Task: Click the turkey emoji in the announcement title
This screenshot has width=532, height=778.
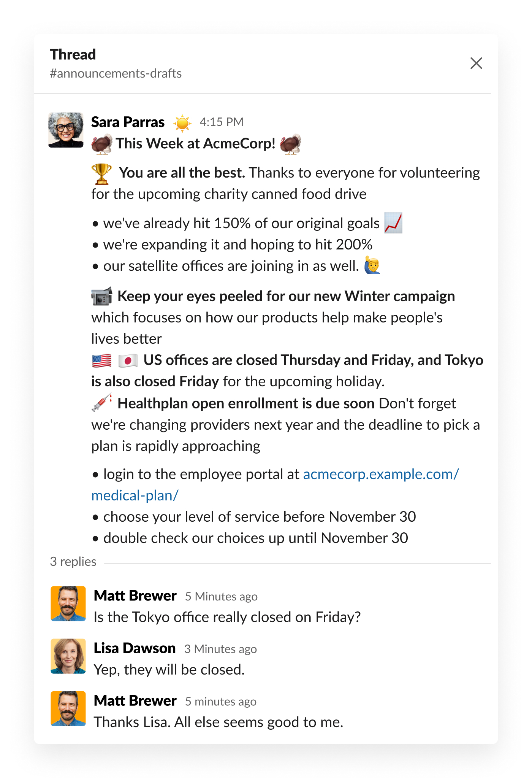Action: point(100,143)
